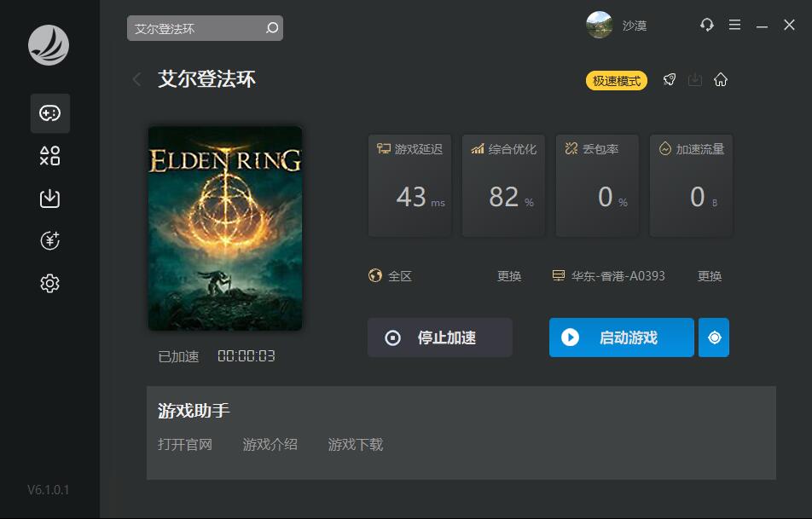Open the recharge yen icon in sidebar
The height and width of the screenshot is (519, 812).
[x=49, y=240]
